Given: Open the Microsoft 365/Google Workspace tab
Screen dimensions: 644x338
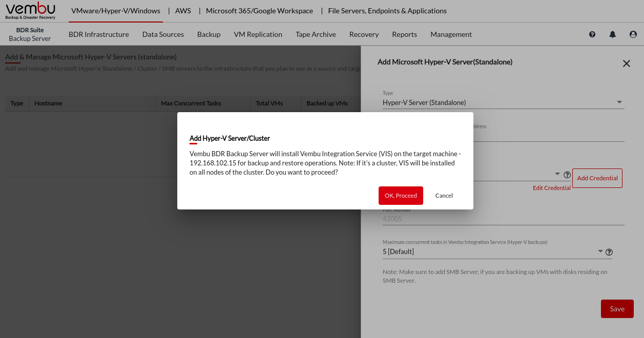Looking at the screenshot, I should 259,11.
